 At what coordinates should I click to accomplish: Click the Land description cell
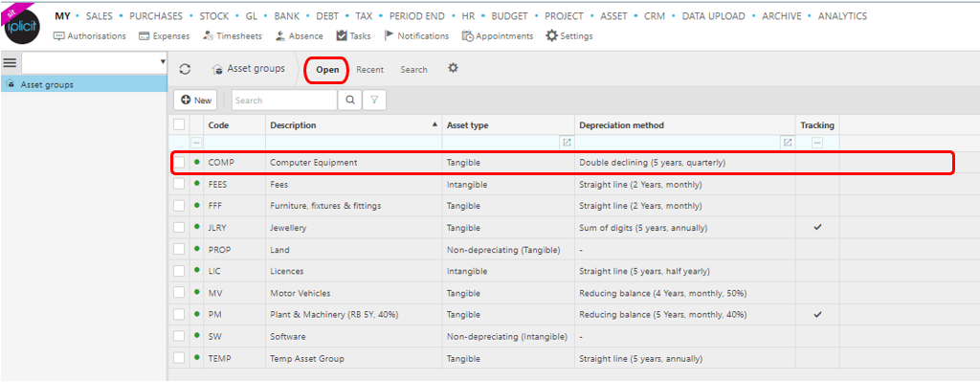coord(279,250)
